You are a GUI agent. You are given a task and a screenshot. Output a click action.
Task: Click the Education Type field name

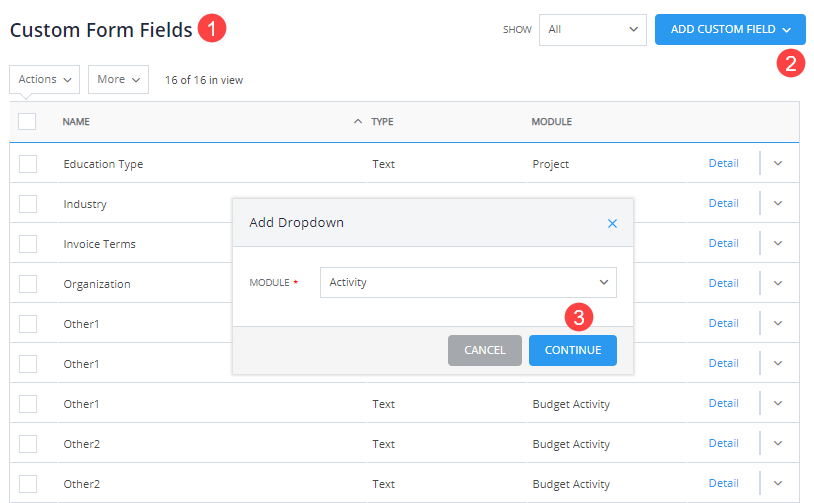[x=103, y=164]
